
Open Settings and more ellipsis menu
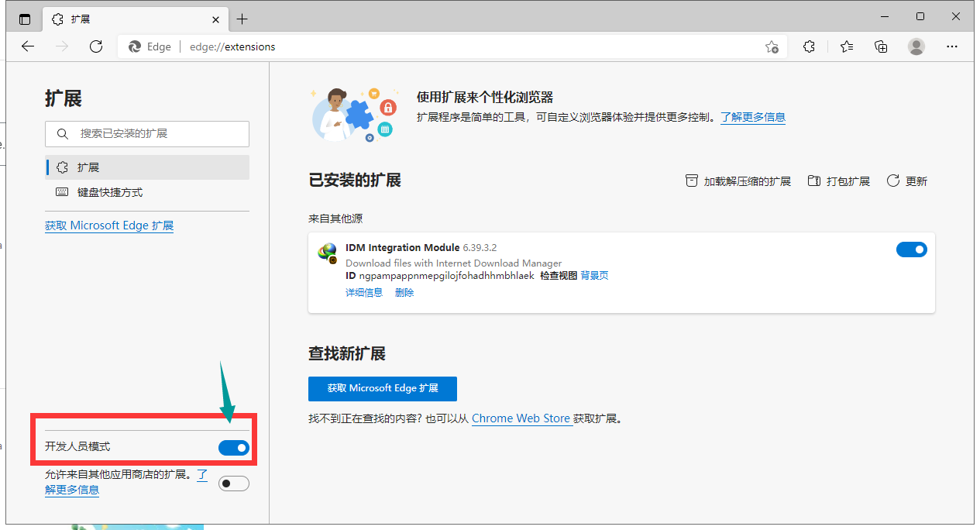coord(952,46)
